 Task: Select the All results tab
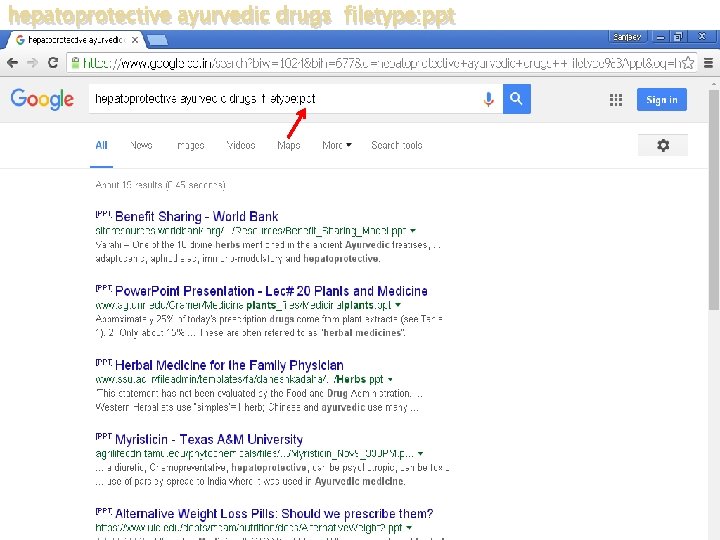tap(101, 146)
